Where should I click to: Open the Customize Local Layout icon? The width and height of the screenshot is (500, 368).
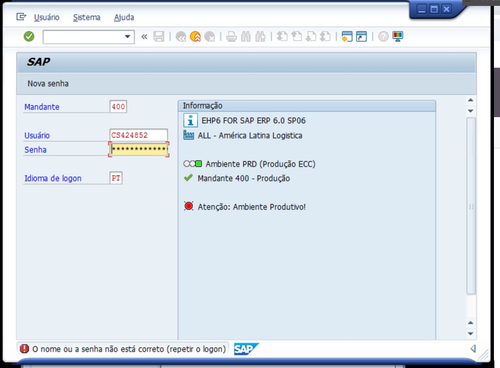pos(398,37)
